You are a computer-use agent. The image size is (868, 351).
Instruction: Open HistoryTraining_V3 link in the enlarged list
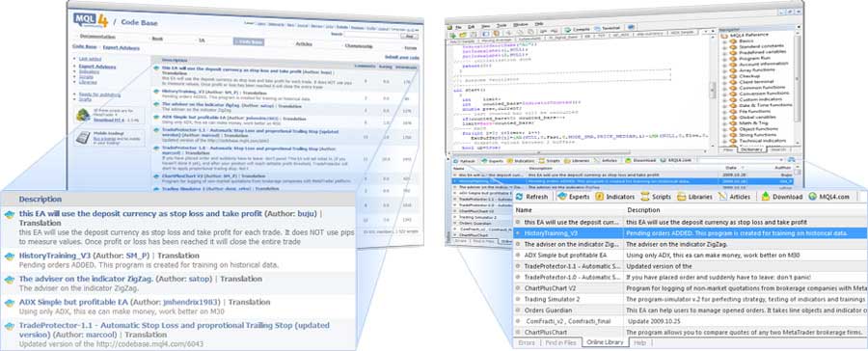54,256
